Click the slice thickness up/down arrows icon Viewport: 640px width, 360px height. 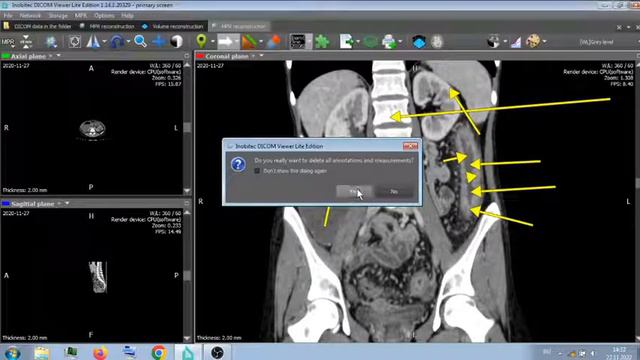click(x=26, y=42)
